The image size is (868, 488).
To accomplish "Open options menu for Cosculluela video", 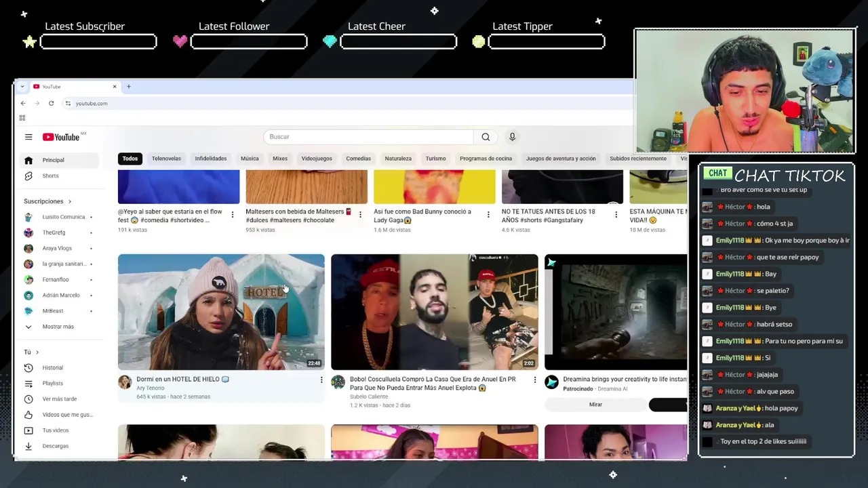I will point(534,380).
